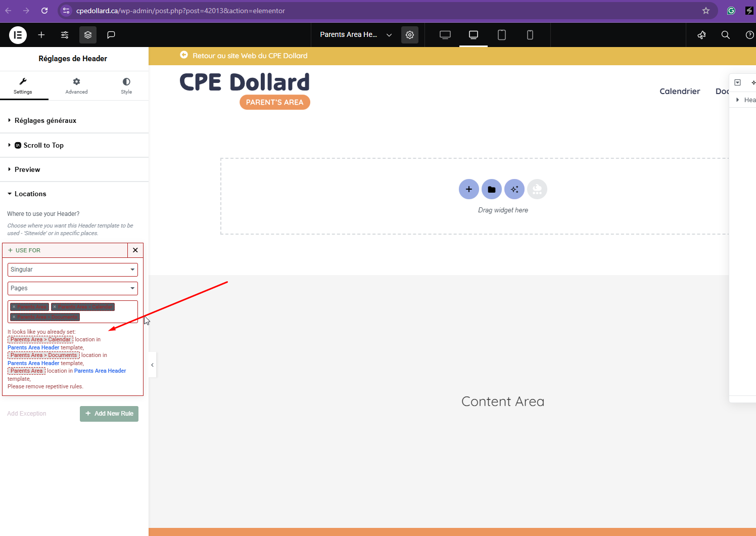This screenshot has height=536, width=756.
Task: Click the Add New Rule button
Action: click(x=109, y=414)
